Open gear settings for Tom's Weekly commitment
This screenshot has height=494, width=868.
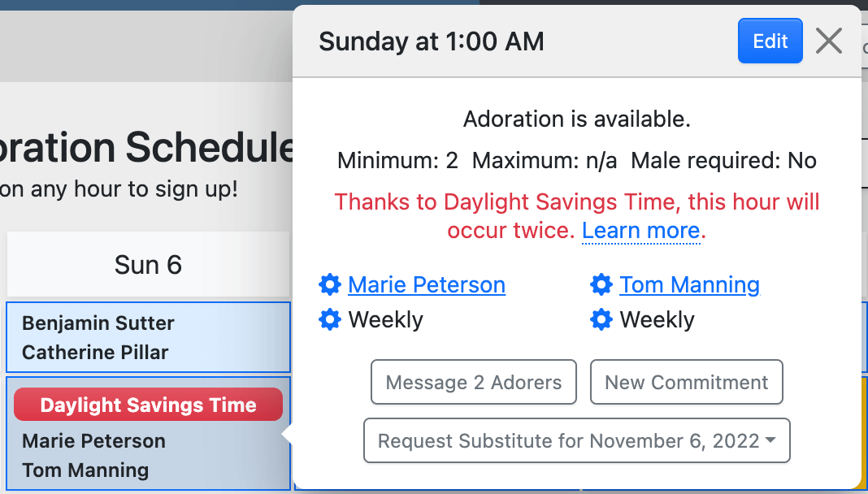click(601, 320)
